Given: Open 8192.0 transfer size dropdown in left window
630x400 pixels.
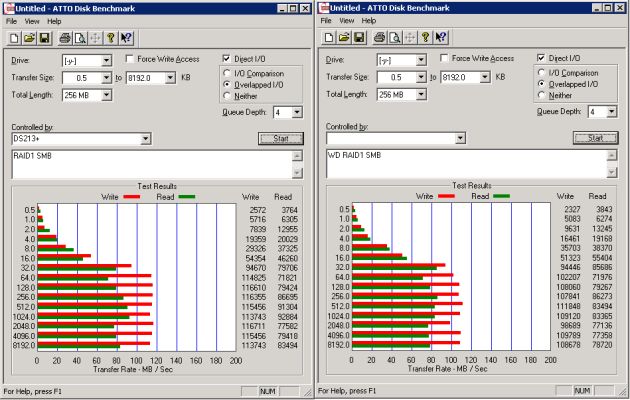Looking at the screenshot, I should tap(170, 78).
